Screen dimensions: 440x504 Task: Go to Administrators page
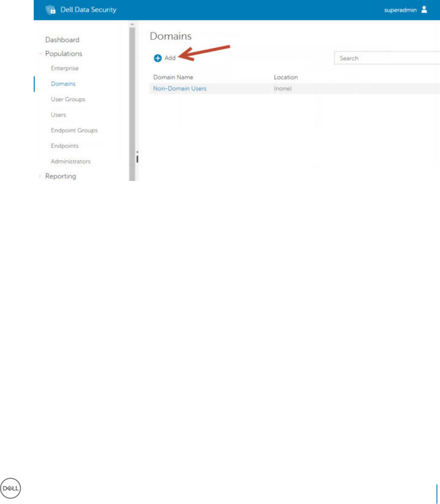[70, 161]
